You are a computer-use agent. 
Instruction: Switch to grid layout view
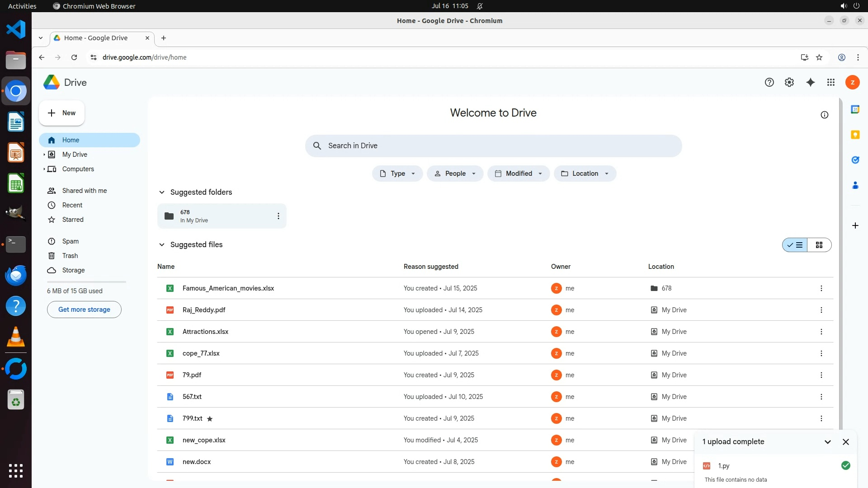pos(819,245)
